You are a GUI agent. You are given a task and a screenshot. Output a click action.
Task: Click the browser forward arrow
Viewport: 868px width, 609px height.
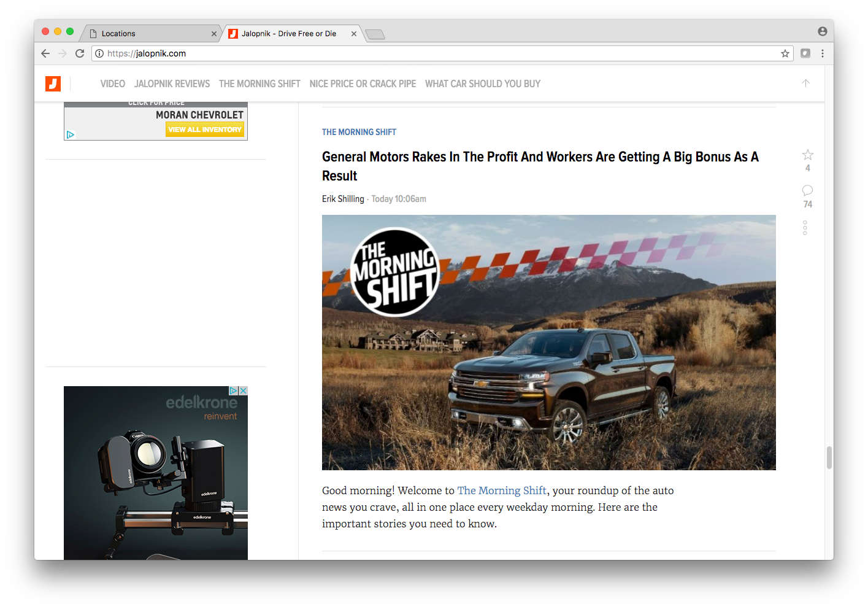tap(63, 53)
